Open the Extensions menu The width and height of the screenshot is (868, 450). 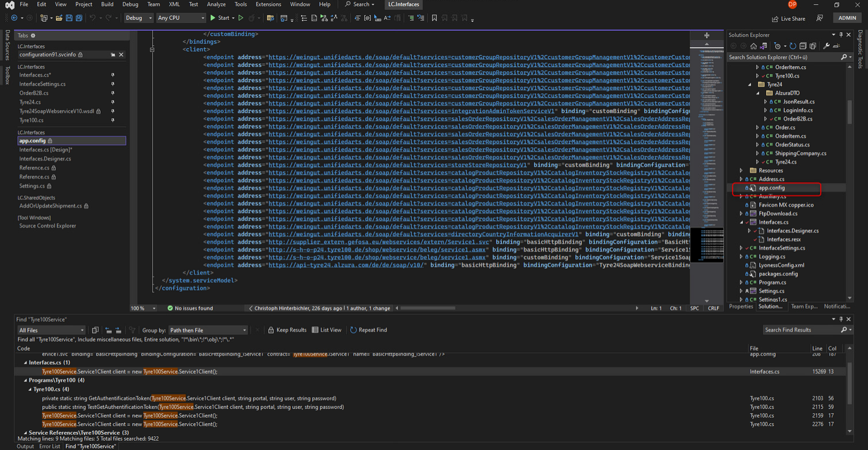(x=268, y=4)
